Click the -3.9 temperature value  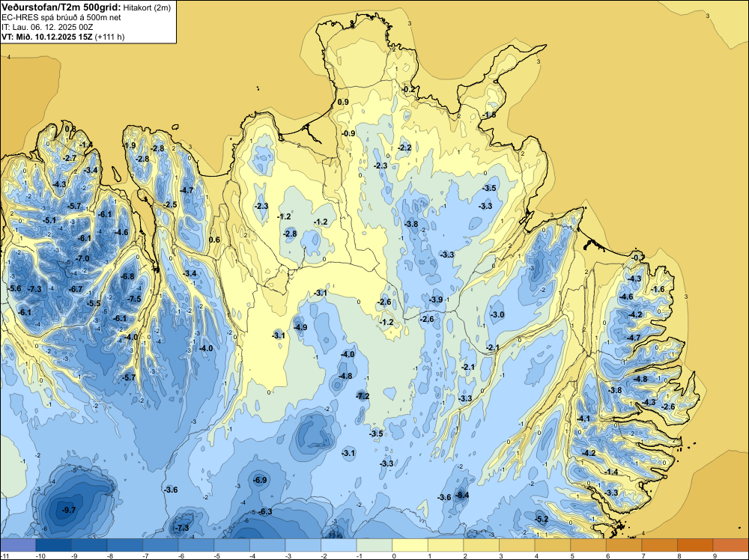[436, 299]
